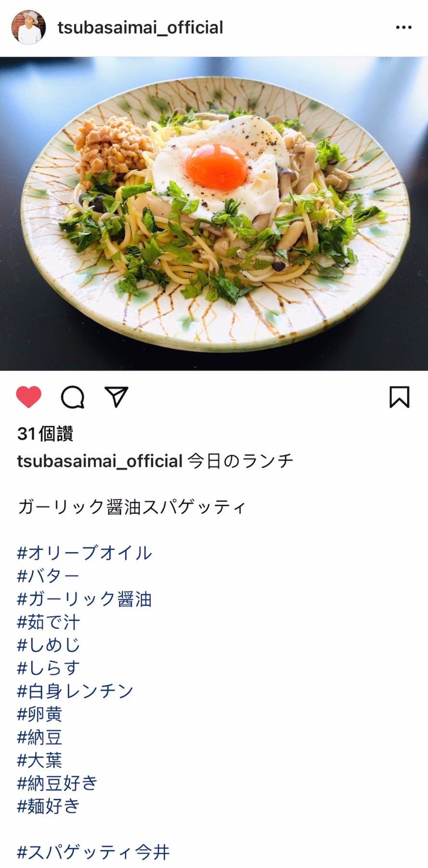The width and height of the screenshot is (428, 868).
Task: Save post using bookmark icon
Action: click(x=399, y=397)
